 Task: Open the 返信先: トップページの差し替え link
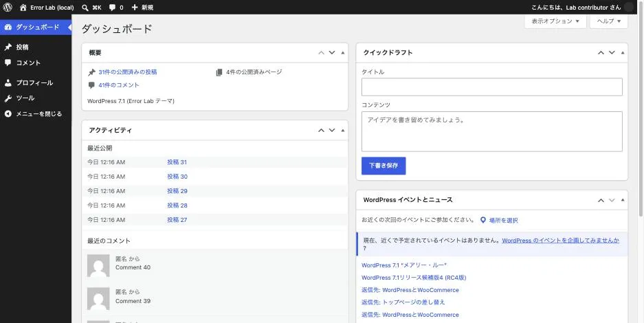click(x=403, y=302)
